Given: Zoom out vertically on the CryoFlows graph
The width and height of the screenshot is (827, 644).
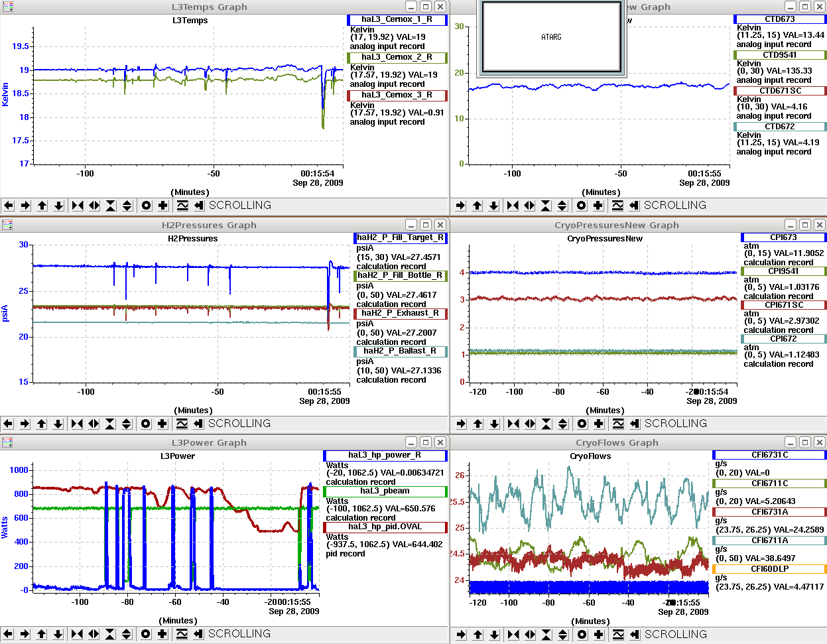Looking at the screenshot, I should [563, 634].
